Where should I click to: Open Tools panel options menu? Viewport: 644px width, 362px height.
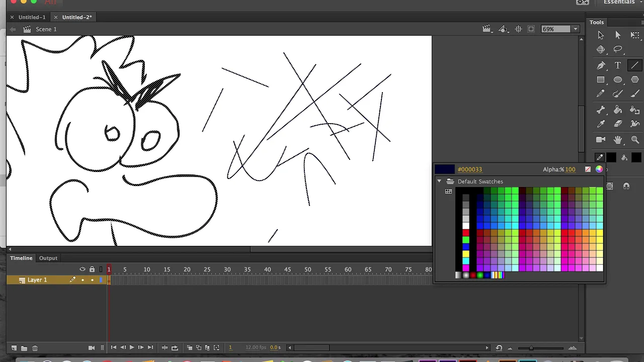(x=641, y=22)
